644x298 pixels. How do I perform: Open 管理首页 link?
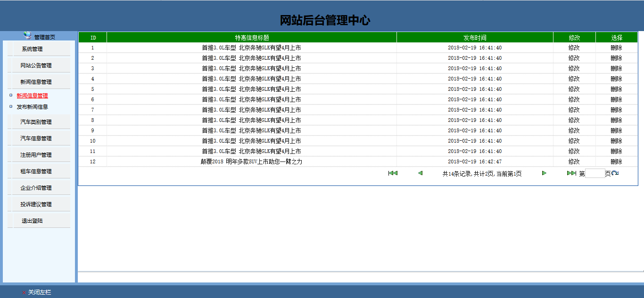pyautogui.click(x=44, y=37)
